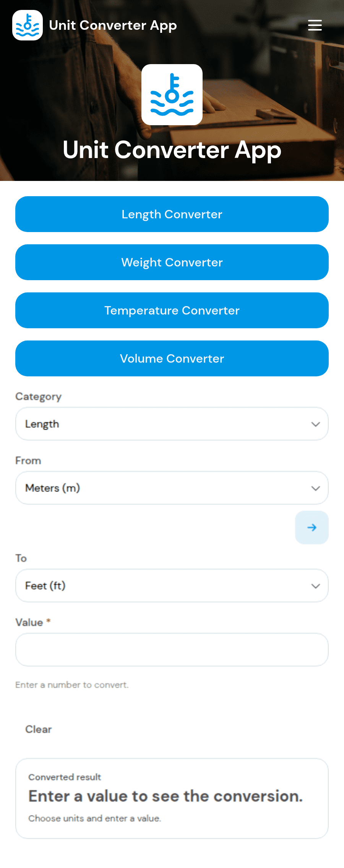Select the Weight Converter button
The height and width of the screenshot is (868, 344).
point(172,262)
